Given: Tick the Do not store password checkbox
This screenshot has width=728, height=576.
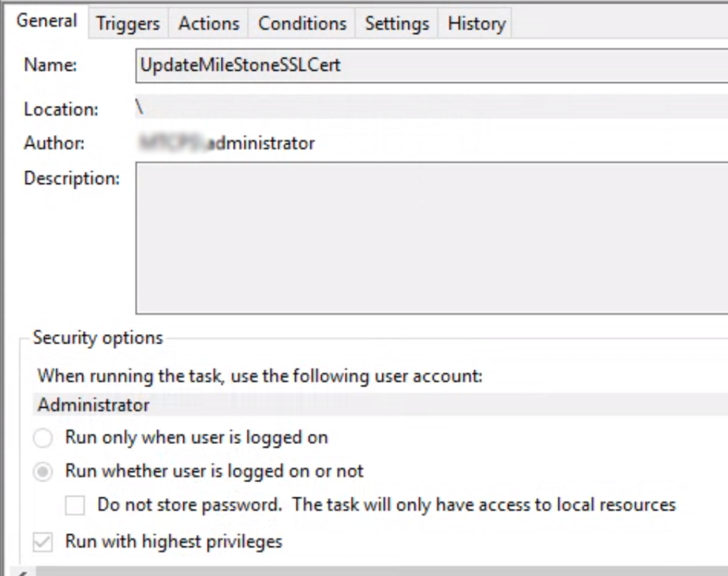Looking at the screenshot, I should 75,505.
